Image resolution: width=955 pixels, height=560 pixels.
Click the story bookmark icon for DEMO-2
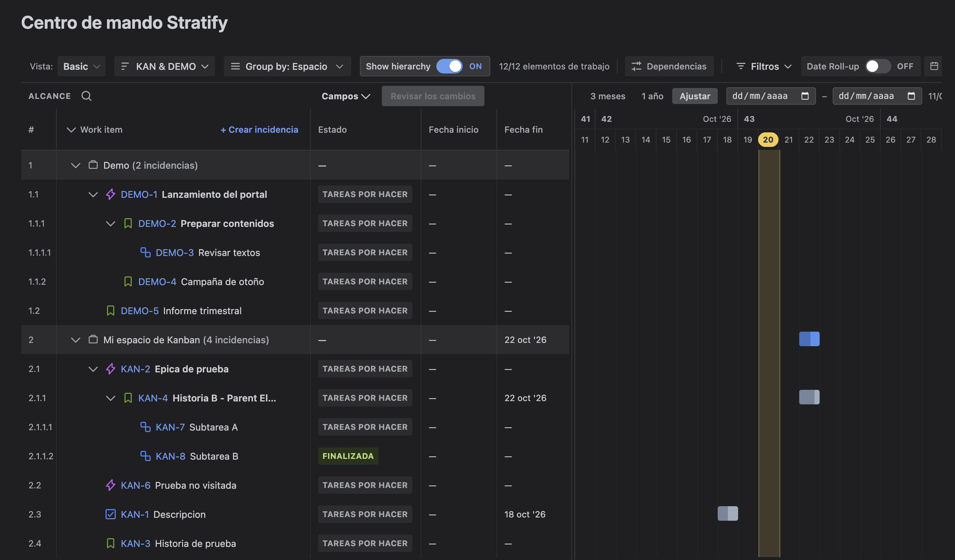[x=128, y=223]
